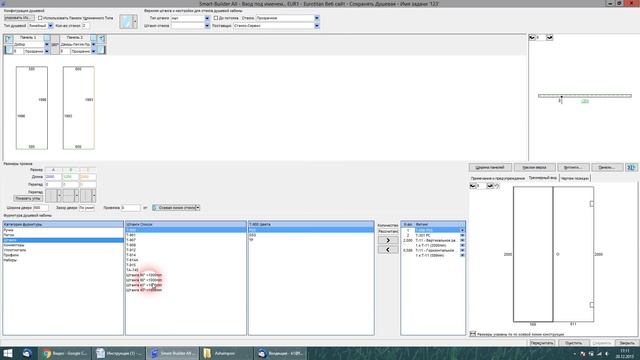
Task: Select Профили in the fittings categories
Action: click(63, 255)
